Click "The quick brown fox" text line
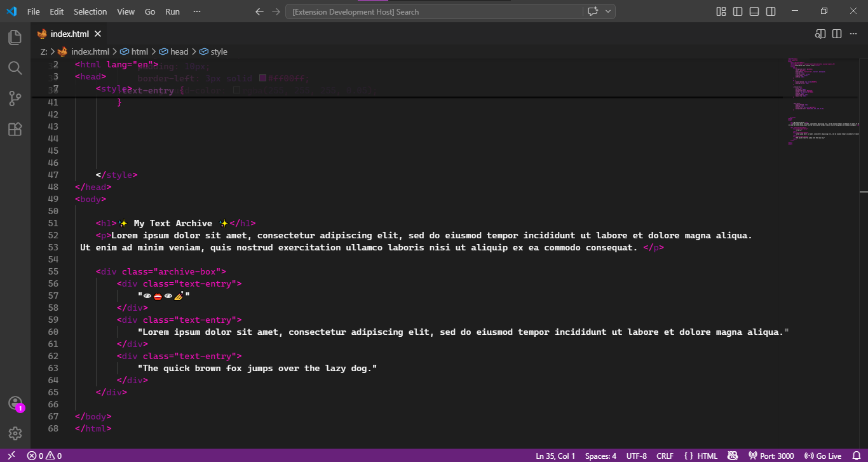Screen dimensions: 868x462 257,368
